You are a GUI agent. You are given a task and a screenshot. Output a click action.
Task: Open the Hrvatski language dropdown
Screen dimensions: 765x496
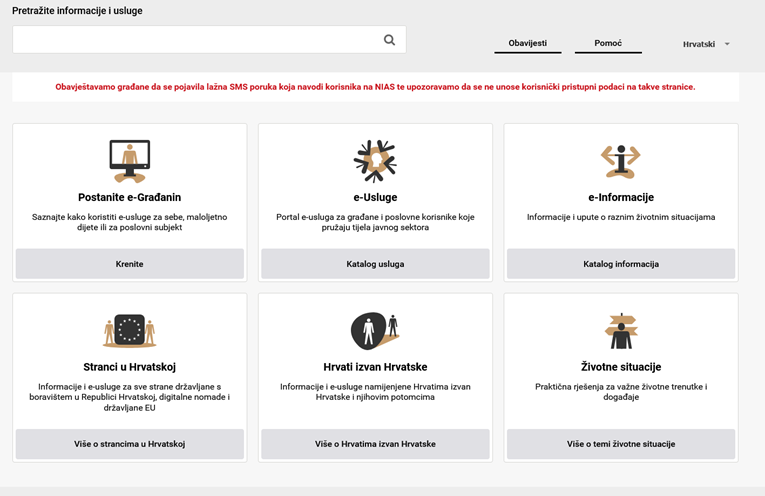699,44
